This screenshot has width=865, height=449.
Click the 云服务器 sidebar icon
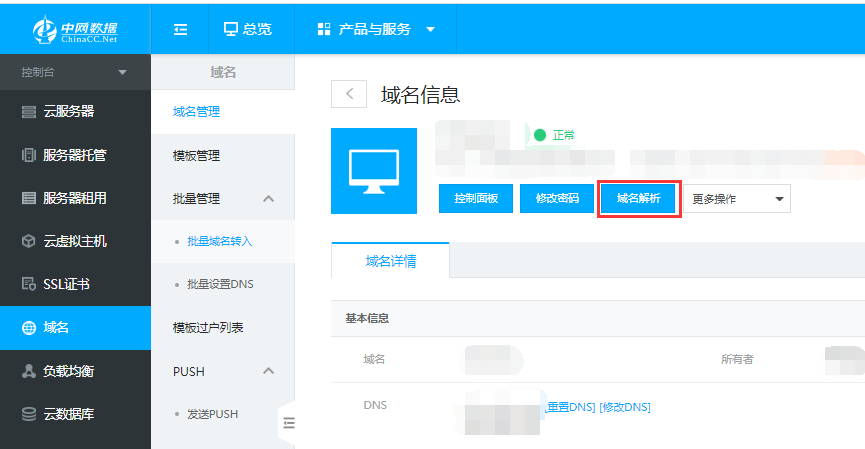29,111
